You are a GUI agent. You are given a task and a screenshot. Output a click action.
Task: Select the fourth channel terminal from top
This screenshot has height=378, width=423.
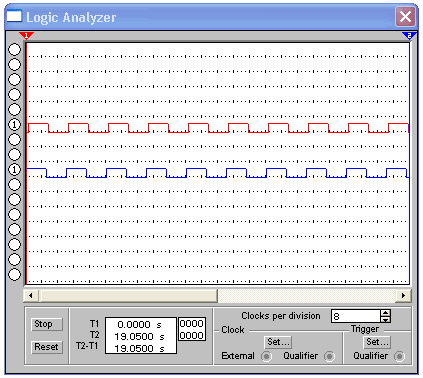click(x=14, y=94)
